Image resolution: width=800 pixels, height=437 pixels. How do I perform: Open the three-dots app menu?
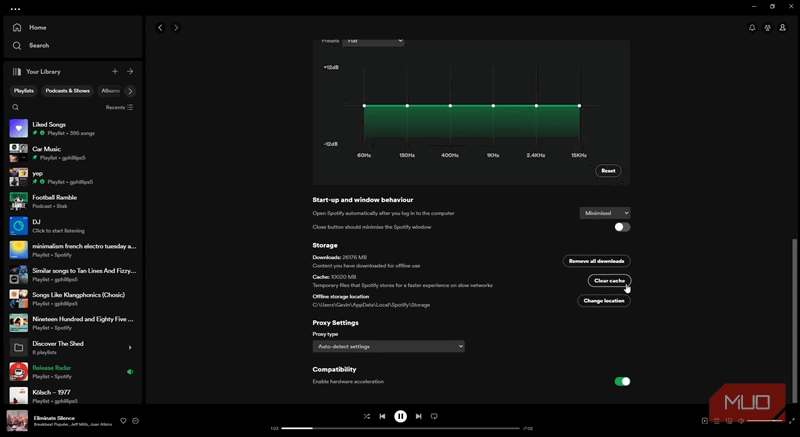point(15,9)
